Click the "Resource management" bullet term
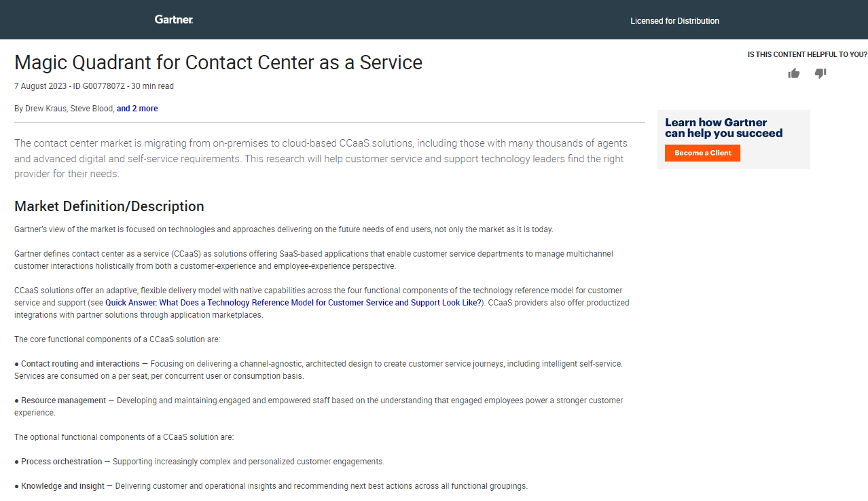The image size is (868, 501). [63, 401]
